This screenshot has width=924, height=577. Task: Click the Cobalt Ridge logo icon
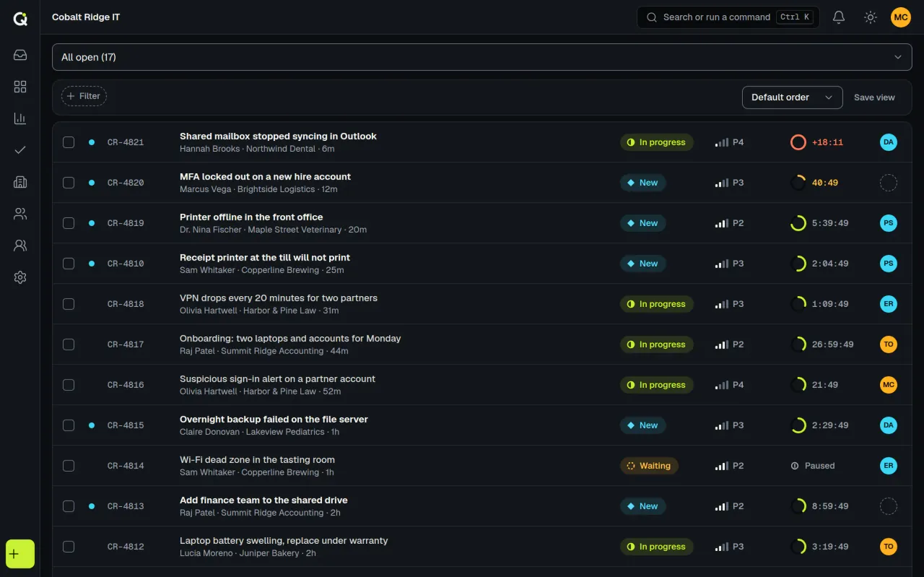[20, 19]
